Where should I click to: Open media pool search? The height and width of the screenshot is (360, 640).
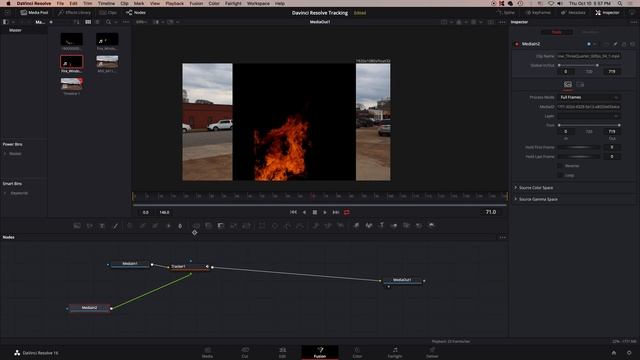[109, 22]
